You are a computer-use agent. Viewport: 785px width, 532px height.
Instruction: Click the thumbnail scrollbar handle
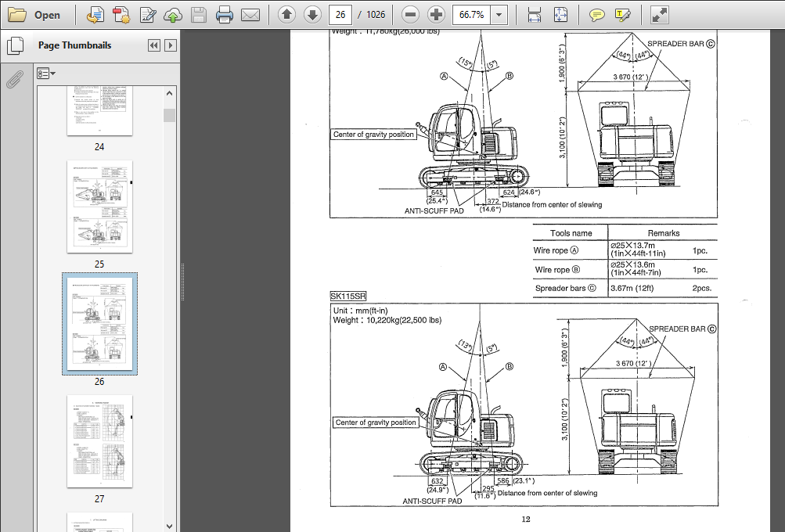coord(169,115)
